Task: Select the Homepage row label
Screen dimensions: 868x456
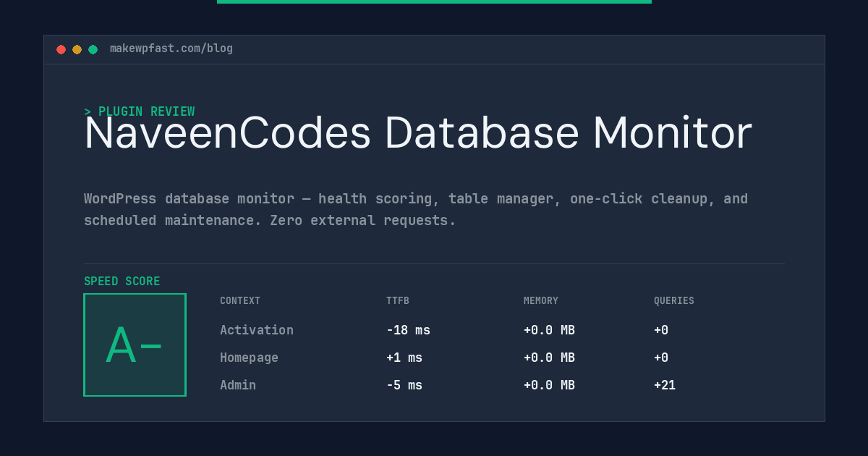Action: (x=249, y=358)
